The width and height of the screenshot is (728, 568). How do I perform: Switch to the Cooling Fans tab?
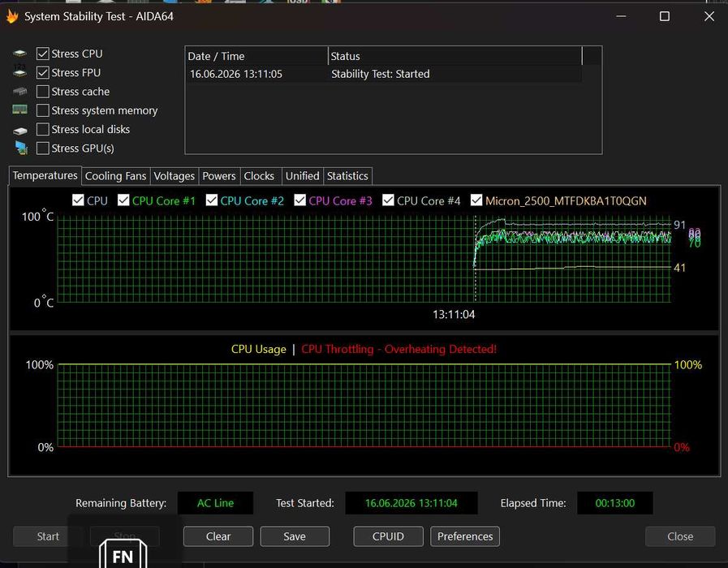[x=115, y=176]
